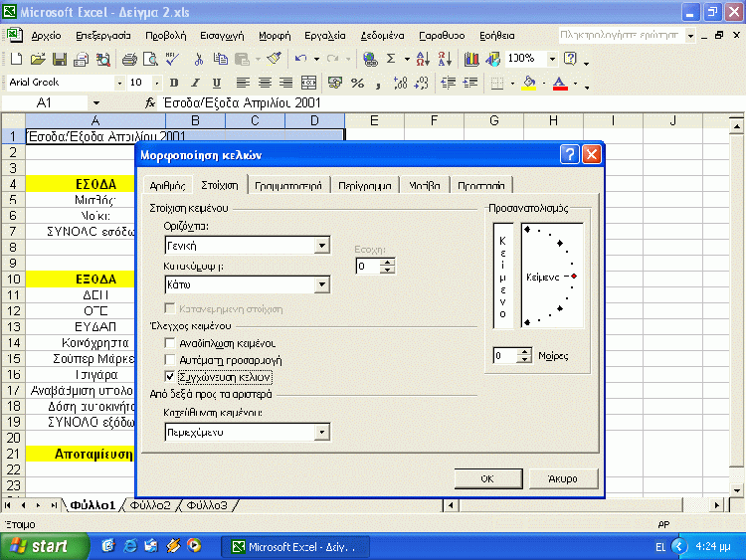Screen dimensions: 746x560
Task: Open the Windows start menu
Action: click(x=44, y=546)
